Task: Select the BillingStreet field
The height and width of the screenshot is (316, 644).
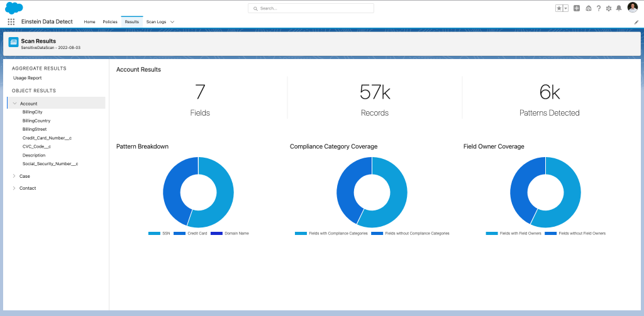Action: coord(35,129)
